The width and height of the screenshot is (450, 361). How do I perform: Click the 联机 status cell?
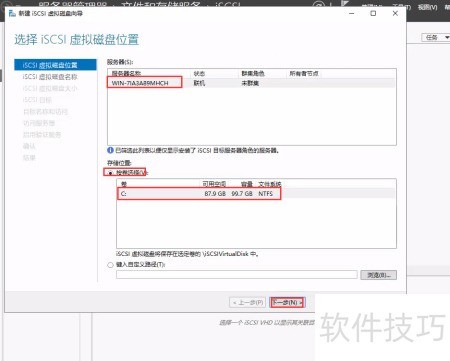point(199,83)
